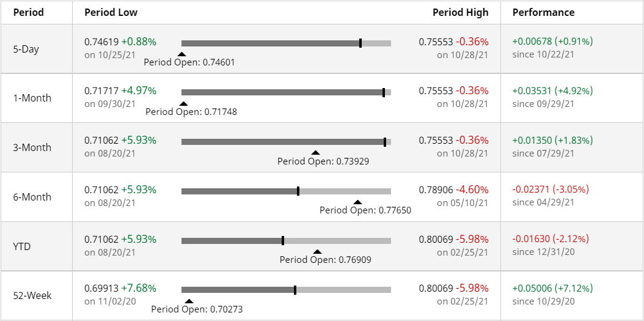Click the 52-Week high value 0.80069
644x321 pixels.
[436, 288]
